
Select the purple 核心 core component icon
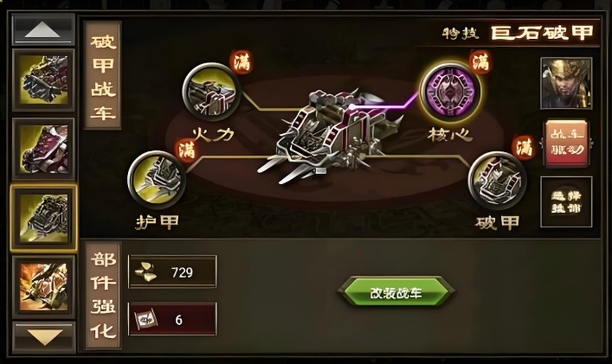pyautogui.click(x=449, y=91)
